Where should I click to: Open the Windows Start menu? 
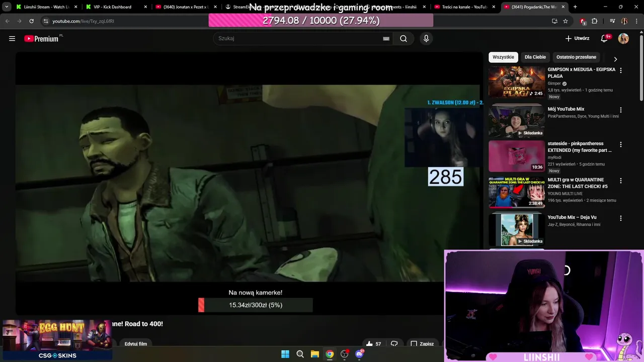[x=285, y=354]
